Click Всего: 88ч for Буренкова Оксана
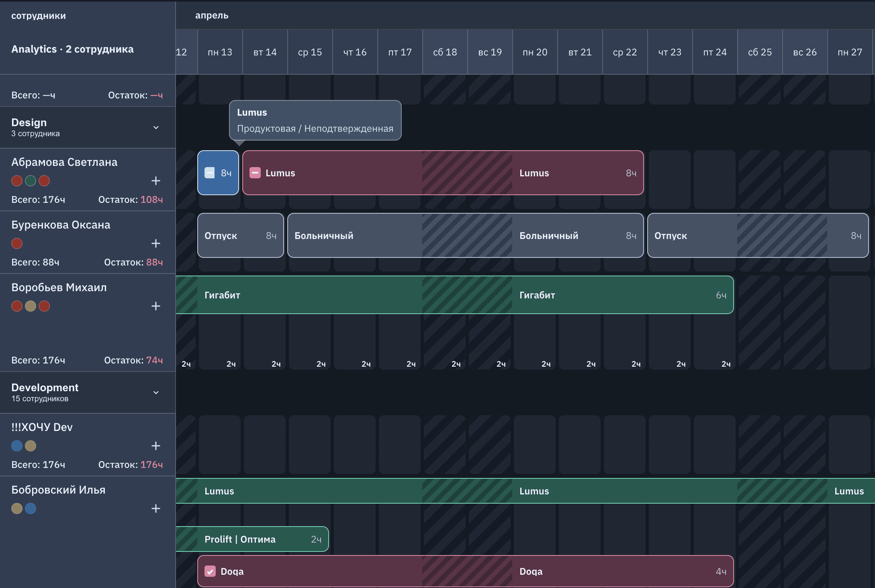875x588 pixels. (35, 262)
